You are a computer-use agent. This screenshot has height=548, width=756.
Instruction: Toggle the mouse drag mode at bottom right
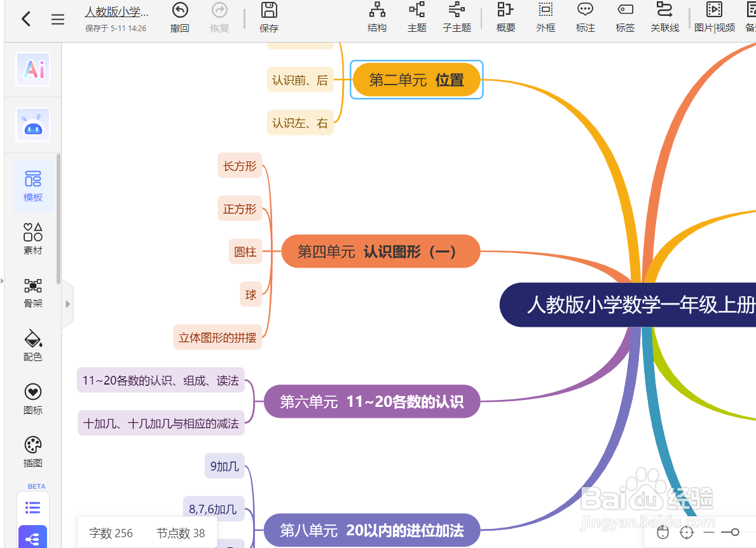pos(663,532)
